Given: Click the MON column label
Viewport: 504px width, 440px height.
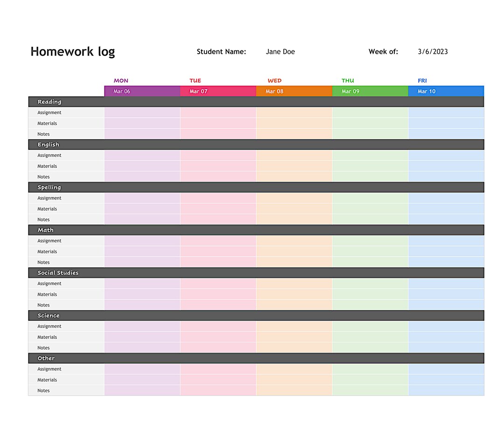Looking at the screenshot, I should (x=121, y=80).
